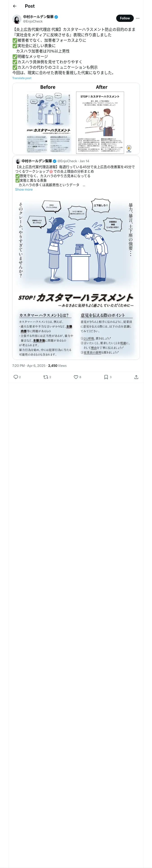This screenshot has width=152, height=868.
Task: Bookmark this post
Action: pos(106,377)
